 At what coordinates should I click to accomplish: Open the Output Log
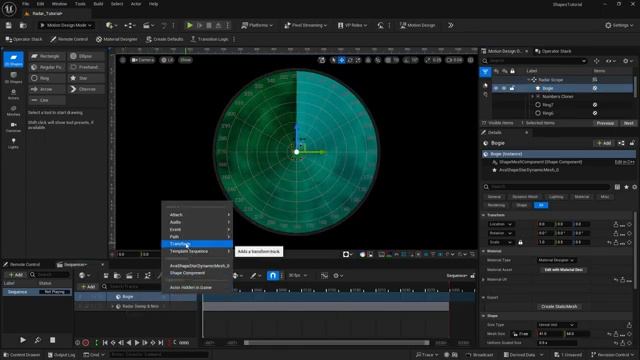[62, 355]
